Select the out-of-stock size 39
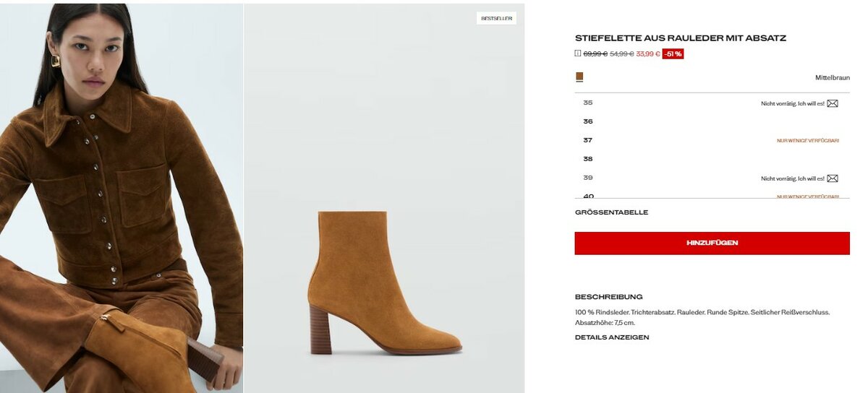868x393 pixels. coord(588,178)
